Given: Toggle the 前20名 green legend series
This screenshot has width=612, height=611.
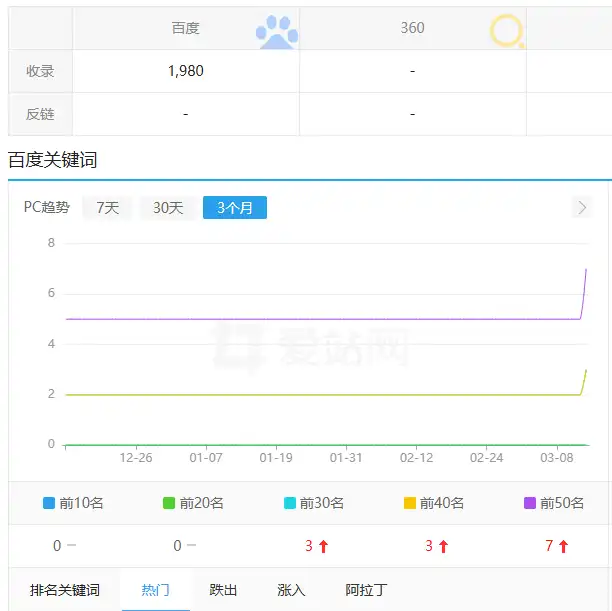Looking at the screenshot, I should click(193, 503).
